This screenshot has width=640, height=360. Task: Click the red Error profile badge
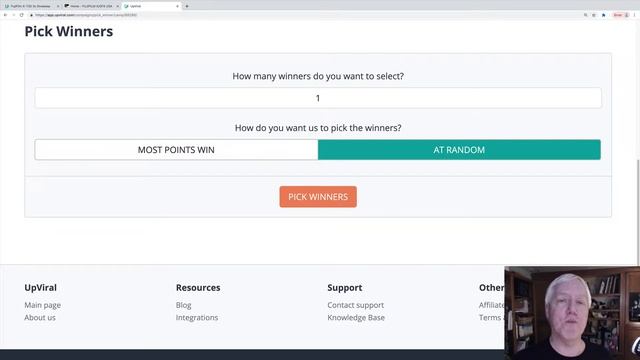coord(621,15)
